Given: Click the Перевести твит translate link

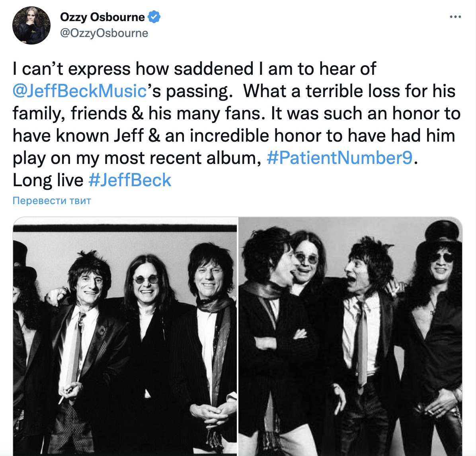Looking at the screenshot, I should (52, 201).
